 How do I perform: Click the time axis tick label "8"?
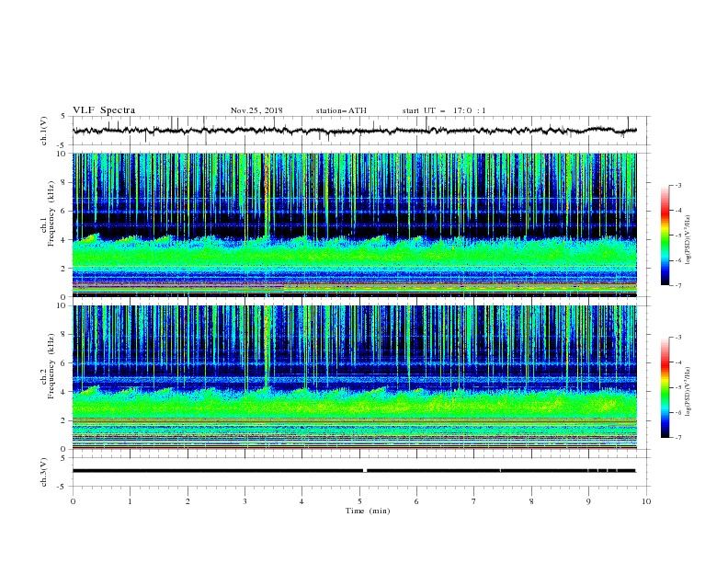tap(531, 501)
